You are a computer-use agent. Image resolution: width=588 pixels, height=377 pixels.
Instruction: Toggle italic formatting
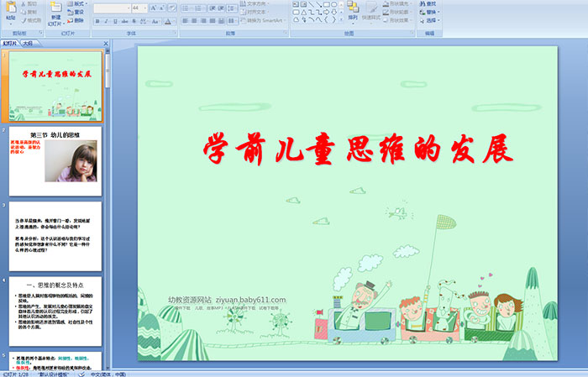pyautogui.click(x=107, y=21)
